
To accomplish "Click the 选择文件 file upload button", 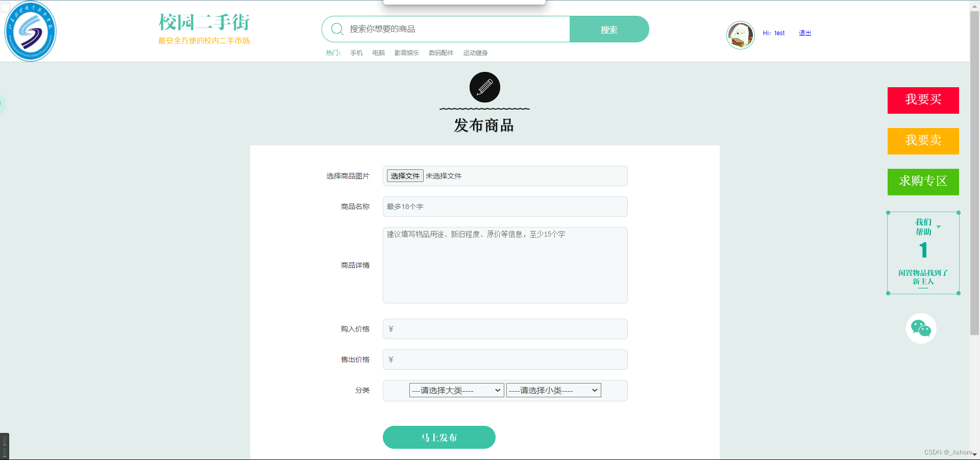I will click(404, 175).
